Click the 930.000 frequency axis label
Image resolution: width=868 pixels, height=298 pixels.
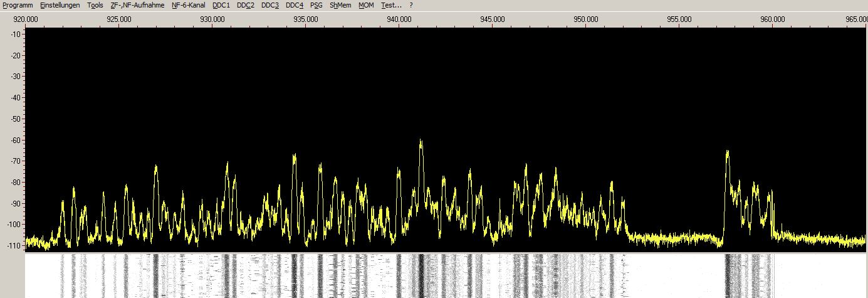click(x=212, y=19)
